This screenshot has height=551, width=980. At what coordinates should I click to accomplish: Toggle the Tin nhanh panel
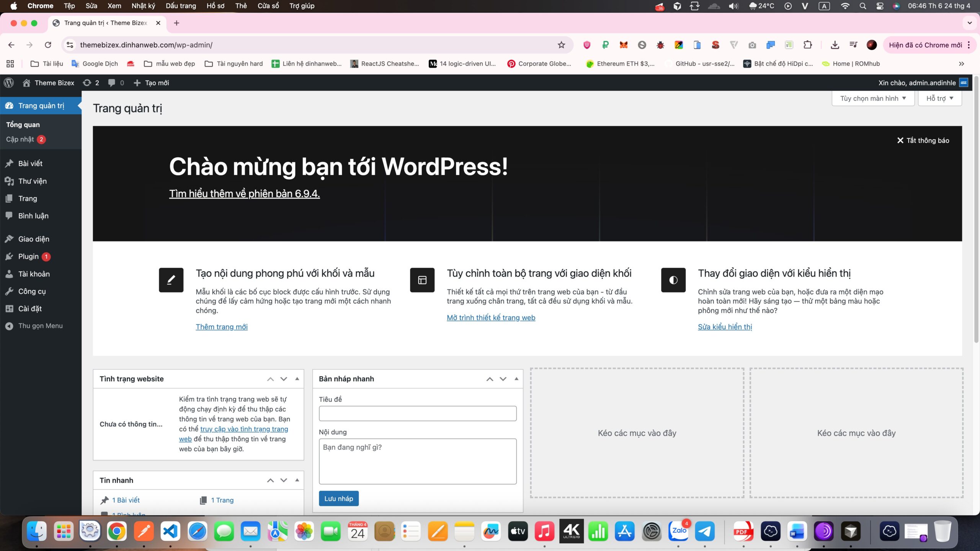(x=297, y=480)
